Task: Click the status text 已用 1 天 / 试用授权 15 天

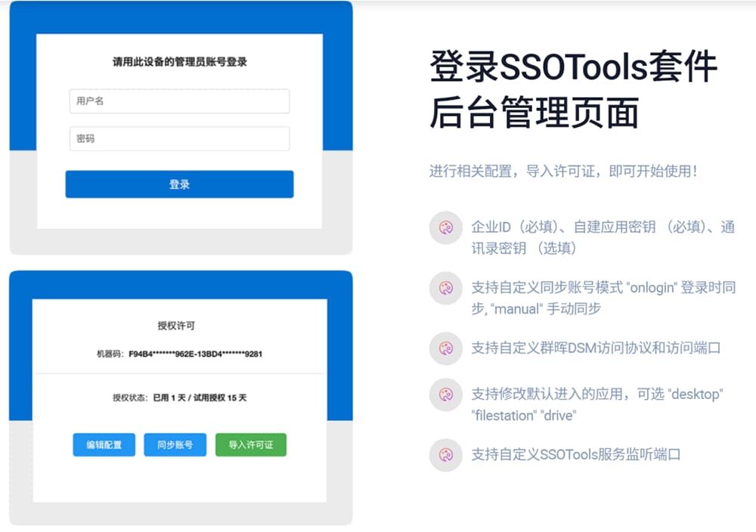Action: pos(200,397)
